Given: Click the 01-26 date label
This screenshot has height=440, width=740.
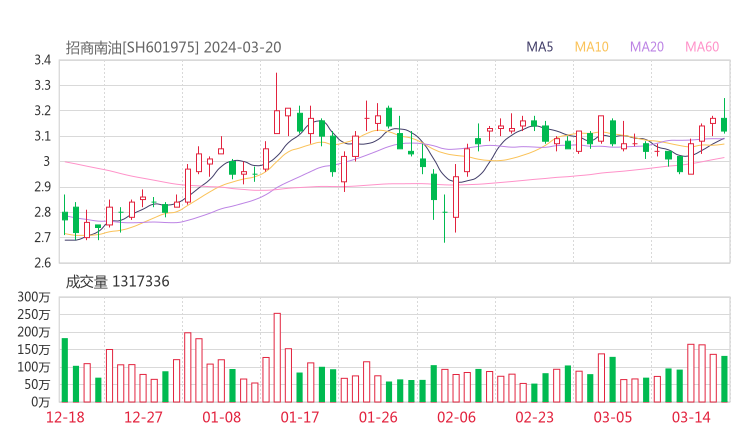Looking at the screenshot, I should [x=378, y=417].
